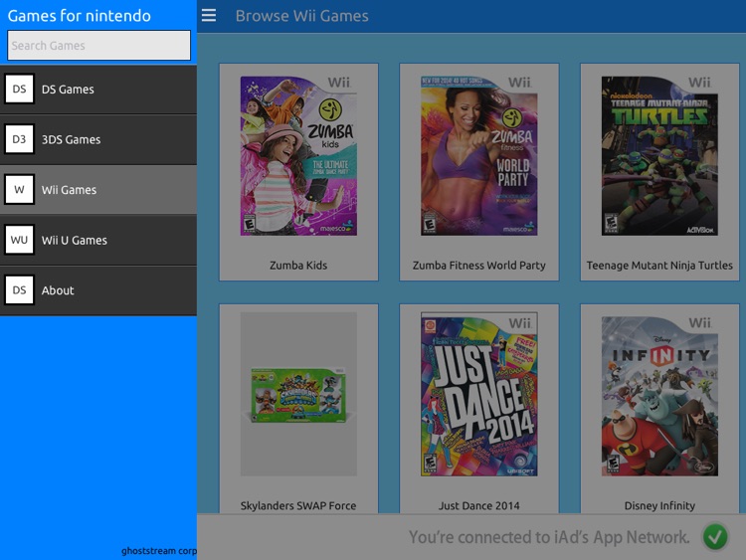Click the Zumba Kids title text
The height and width of the screenshot is (560, 746).
298,265
